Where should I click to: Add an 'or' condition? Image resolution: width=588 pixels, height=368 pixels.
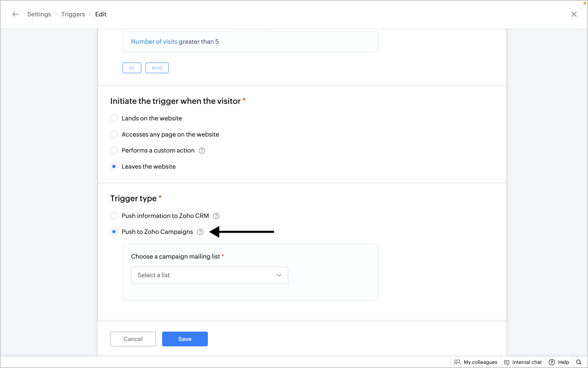point(132,68)
